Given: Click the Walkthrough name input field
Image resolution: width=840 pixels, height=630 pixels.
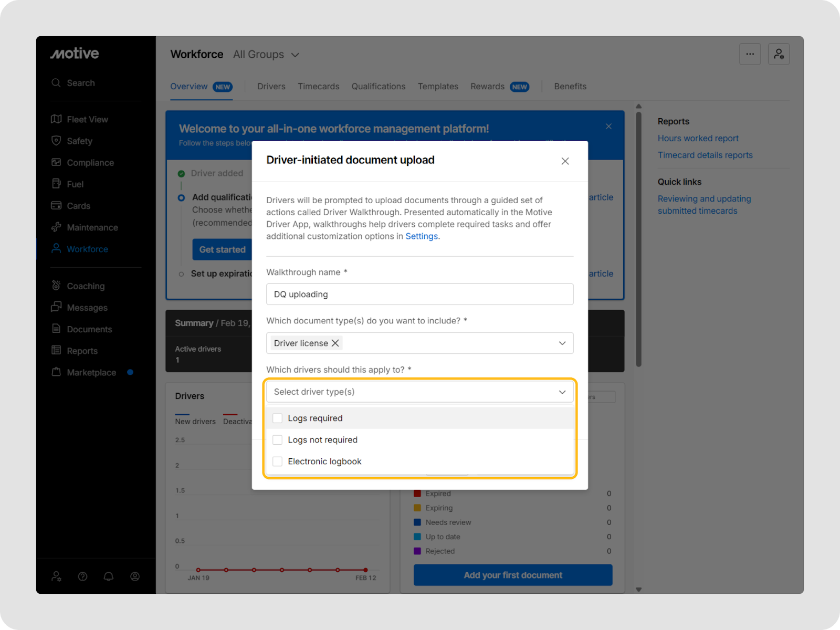Looking at the screenshot, I should (x=420, y=294).
